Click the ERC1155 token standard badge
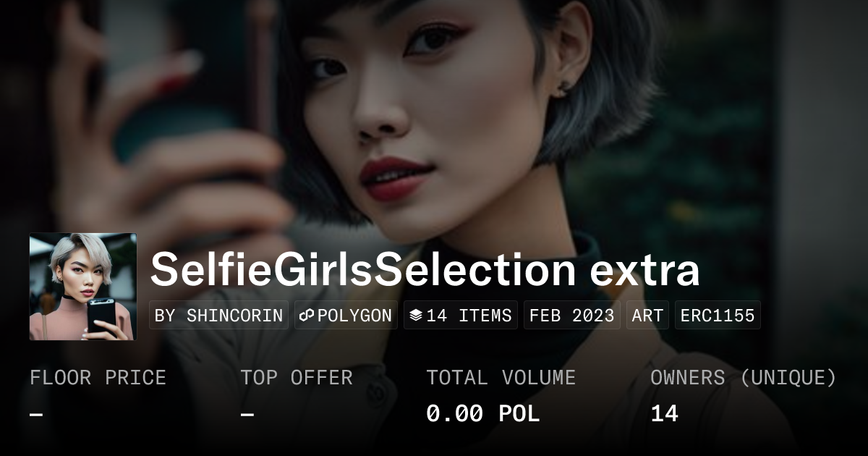Image resolution: width=868 pixels, height=456 pixels. pyautogui.click(x=718, y=316)
